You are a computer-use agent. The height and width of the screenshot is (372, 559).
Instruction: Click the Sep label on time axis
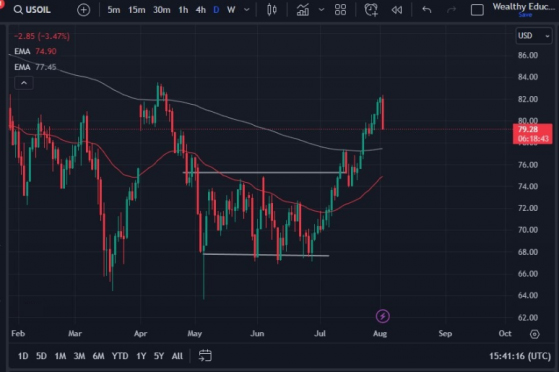coord(445,333)
